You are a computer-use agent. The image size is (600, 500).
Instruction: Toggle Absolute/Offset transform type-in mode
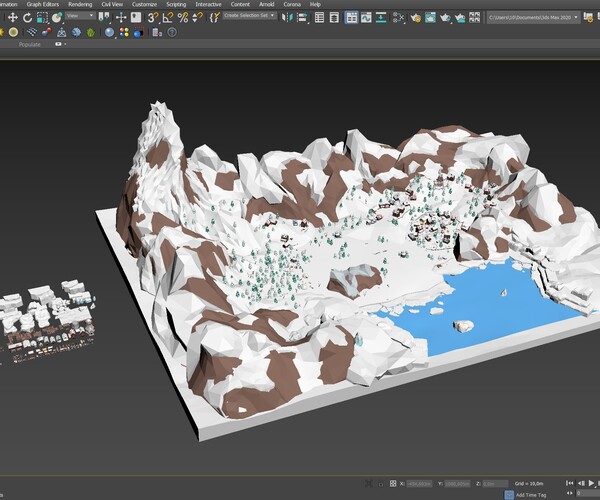click(393, 484)
